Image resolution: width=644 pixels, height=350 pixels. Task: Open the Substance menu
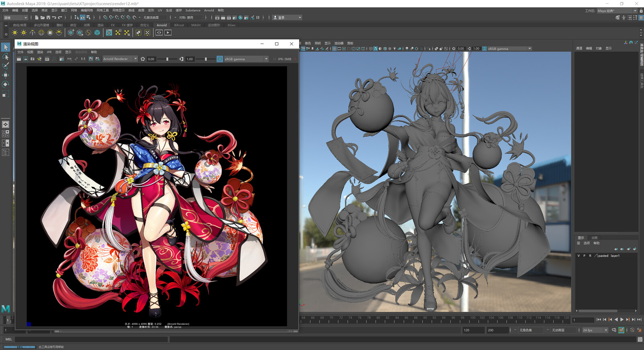point(193,10)
